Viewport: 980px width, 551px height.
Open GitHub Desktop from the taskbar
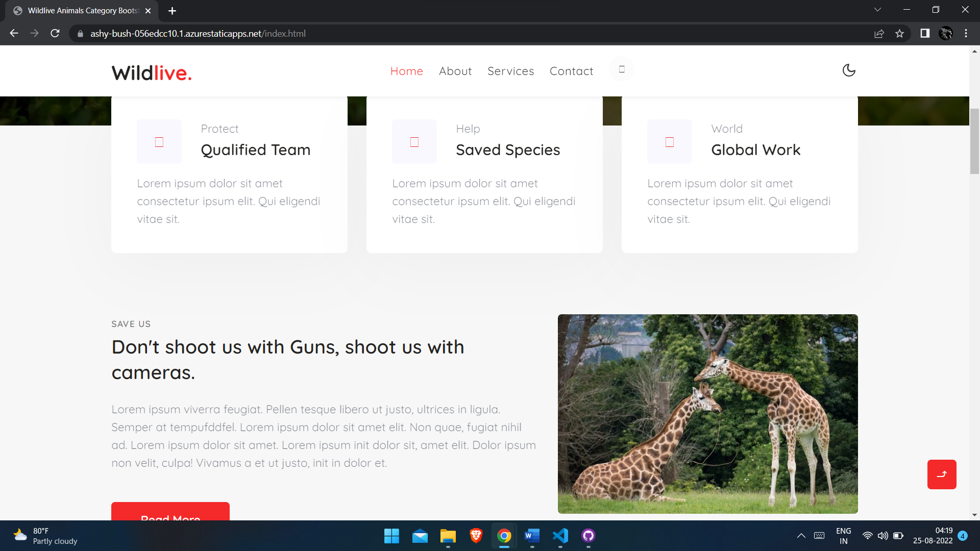point(588,536)
